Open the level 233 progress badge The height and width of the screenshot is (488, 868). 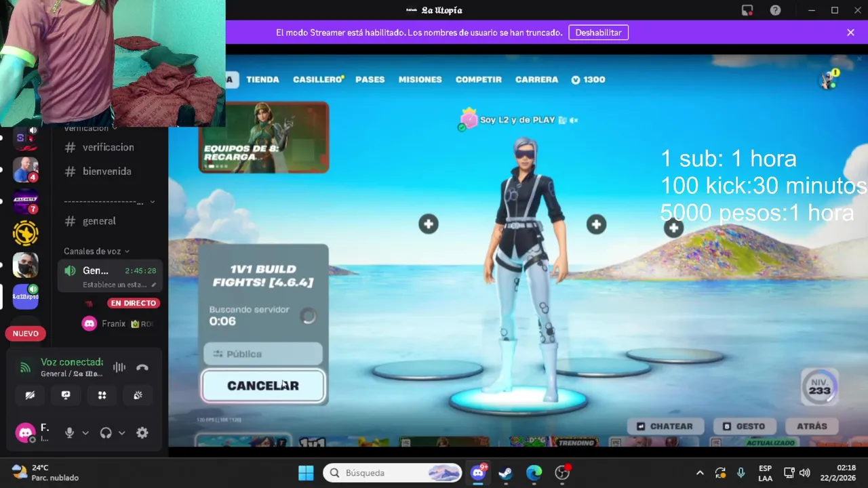pos(819,386)
